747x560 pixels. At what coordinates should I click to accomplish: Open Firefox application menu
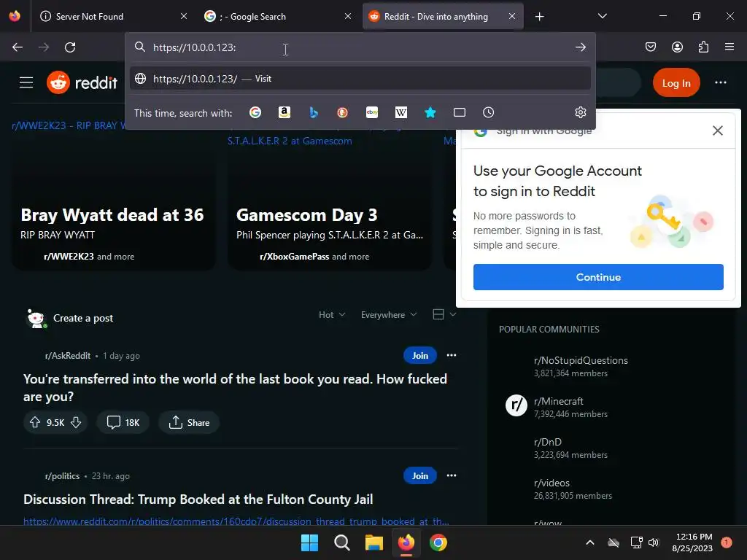tap(729, 47)
